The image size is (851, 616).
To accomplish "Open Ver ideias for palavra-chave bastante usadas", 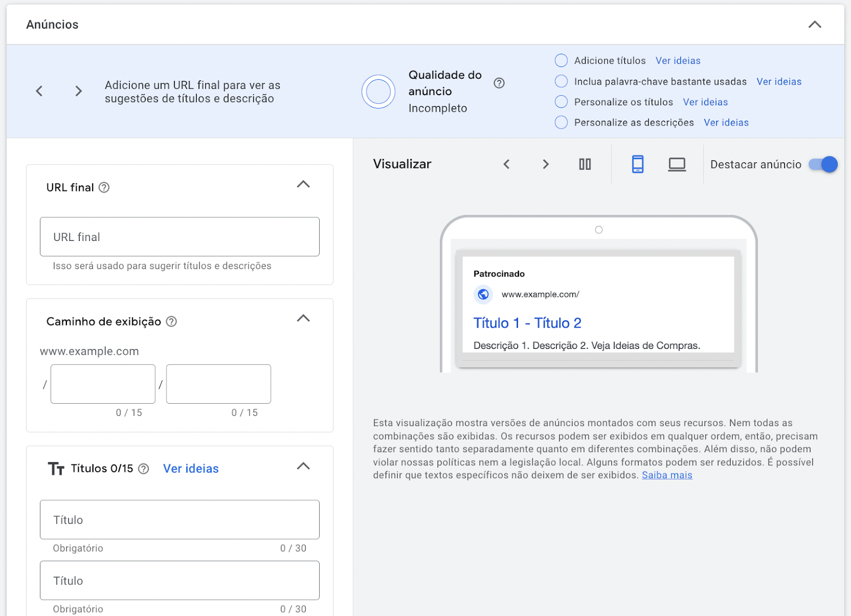I will pos(779,81).
